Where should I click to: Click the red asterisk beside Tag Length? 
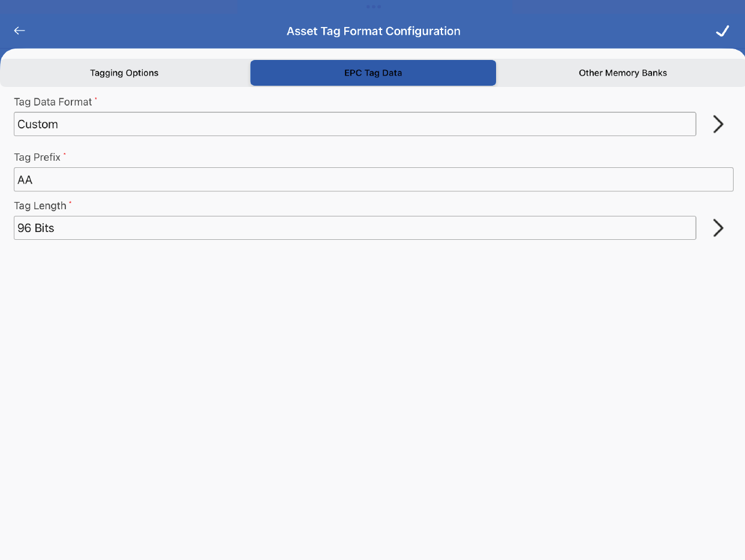coord(70,203)
